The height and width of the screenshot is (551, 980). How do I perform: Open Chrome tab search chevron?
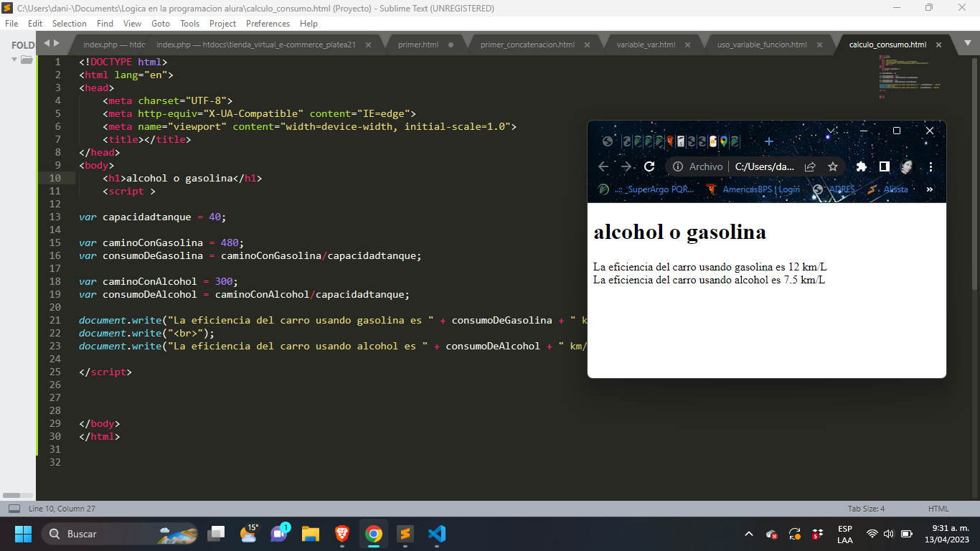(x=830, y=131)
